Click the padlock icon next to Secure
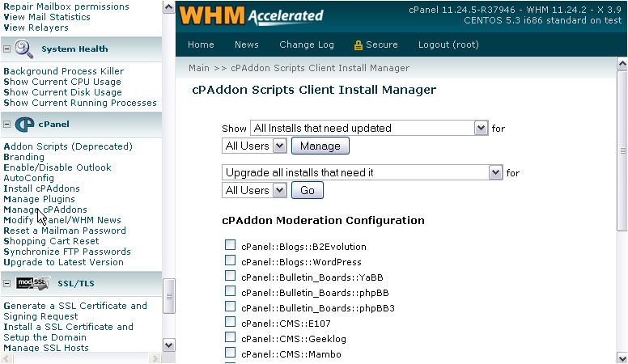The image size is (628, 364). point(358,45)
